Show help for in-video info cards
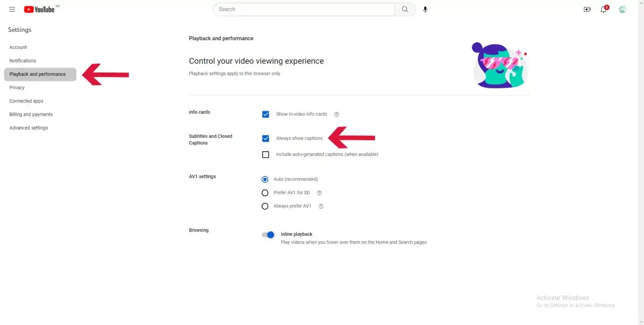The width and height of the screenshot is (644, 325). click(337, 114)
